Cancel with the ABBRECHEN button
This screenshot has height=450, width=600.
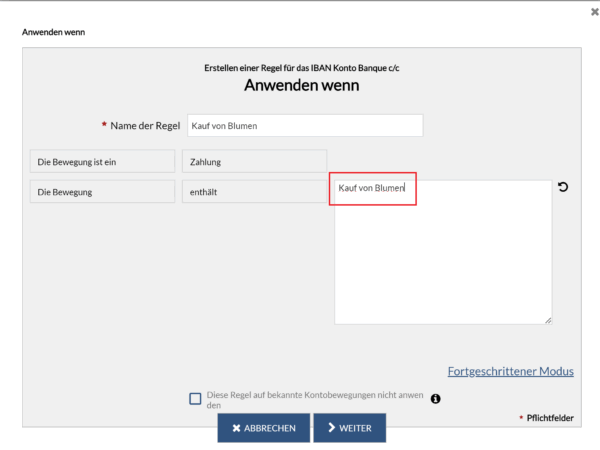[x=264, y=428]
